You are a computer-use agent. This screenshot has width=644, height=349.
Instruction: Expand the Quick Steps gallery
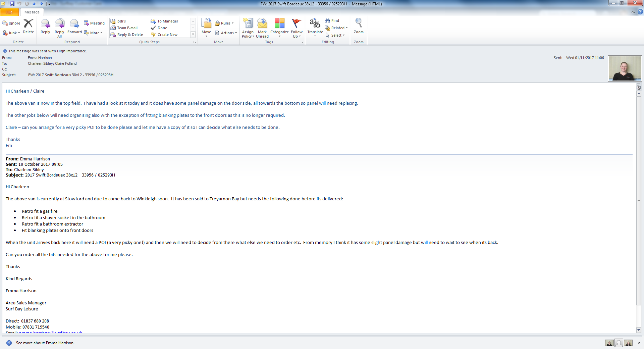tap(193, 35)
